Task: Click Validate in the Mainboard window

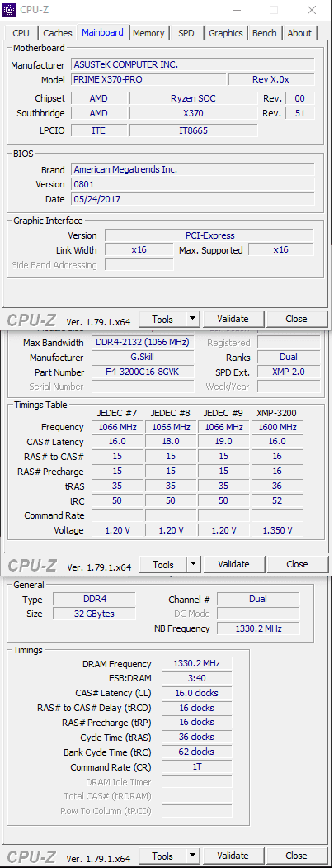Action: tap(233, 319)
